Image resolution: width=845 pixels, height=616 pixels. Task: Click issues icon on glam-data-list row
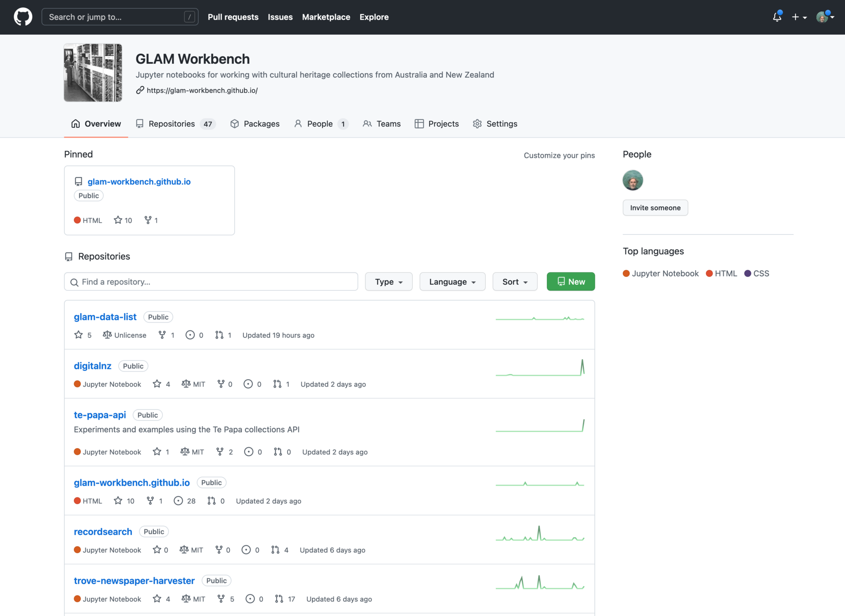190,335
